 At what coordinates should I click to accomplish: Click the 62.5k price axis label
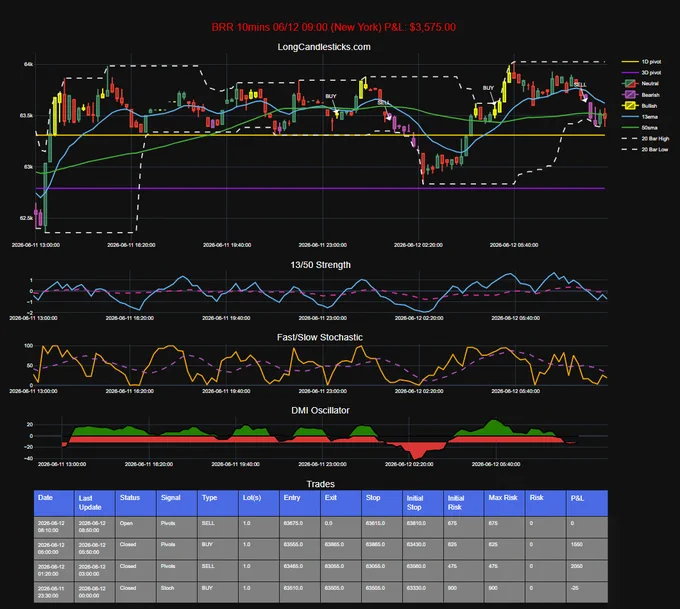coord(26,218)
